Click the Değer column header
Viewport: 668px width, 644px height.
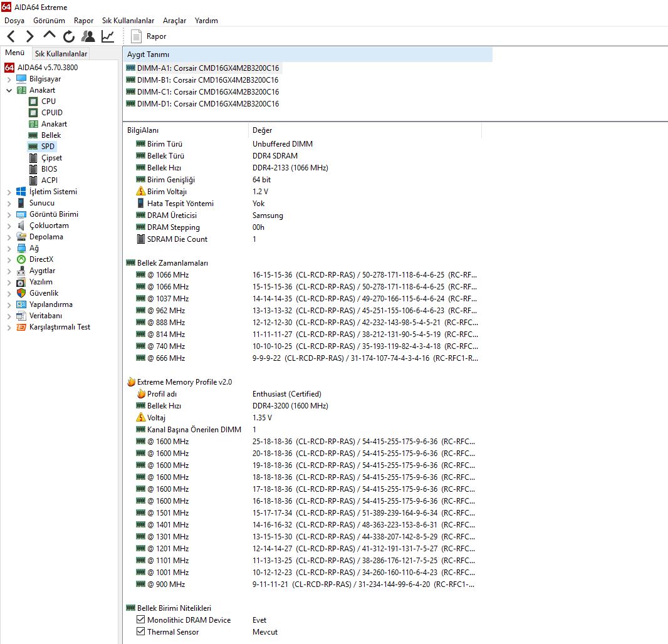pyautogui.click(x=365, y=130)
